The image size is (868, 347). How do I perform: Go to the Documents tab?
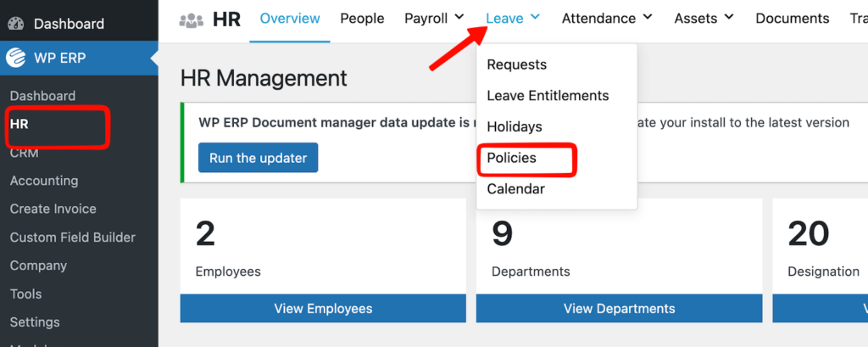(792, 18)
